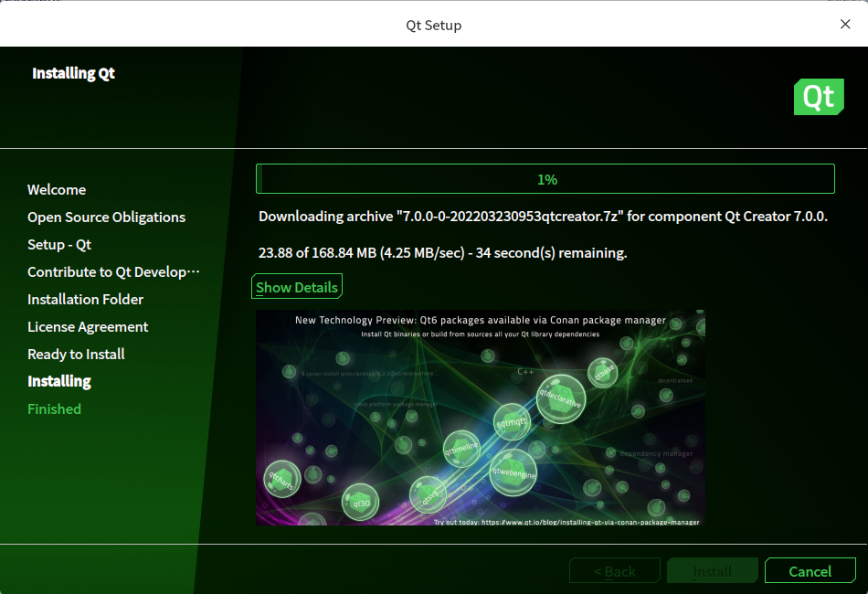Cancel the Qt installation

click(810, 570)
